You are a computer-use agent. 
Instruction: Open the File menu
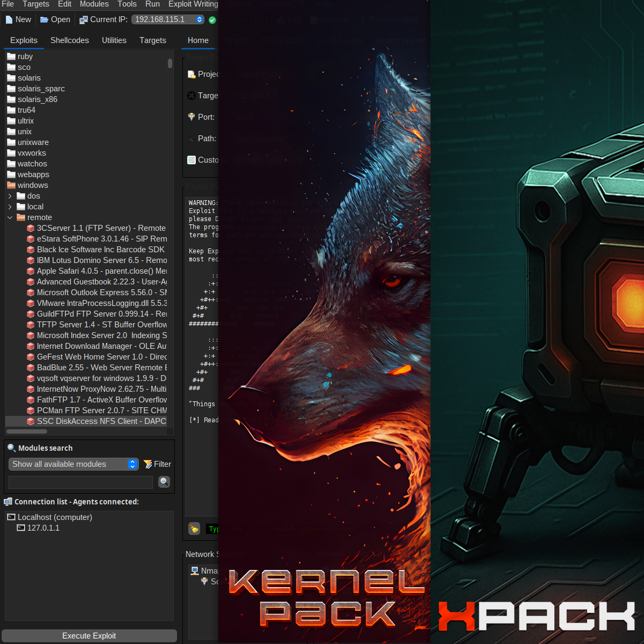tap(8, 4)
